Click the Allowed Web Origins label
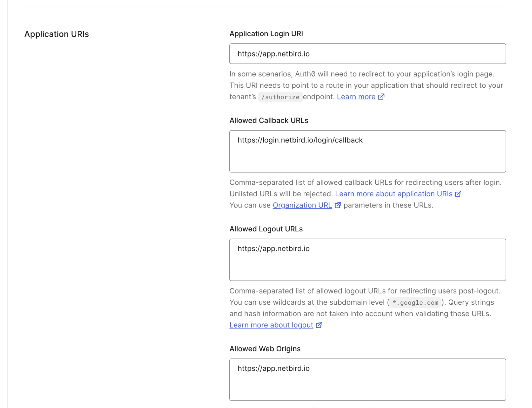 coord(265,348)
